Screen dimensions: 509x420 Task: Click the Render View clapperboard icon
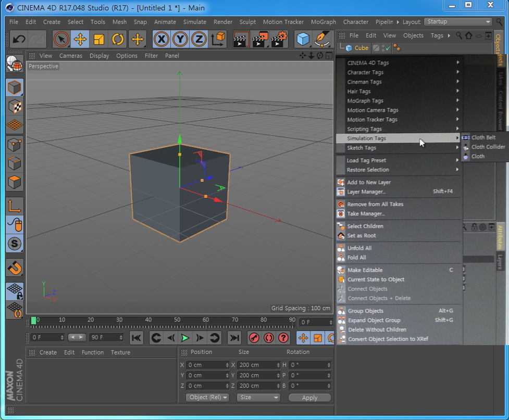[241, 39]
